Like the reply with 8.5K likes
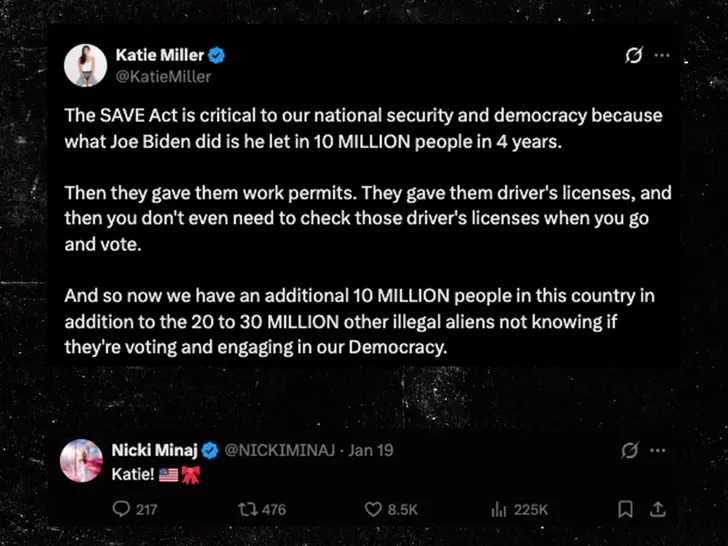Image resolution: width=728 pixels, height=546 pixels. click(x=373, y=509)
